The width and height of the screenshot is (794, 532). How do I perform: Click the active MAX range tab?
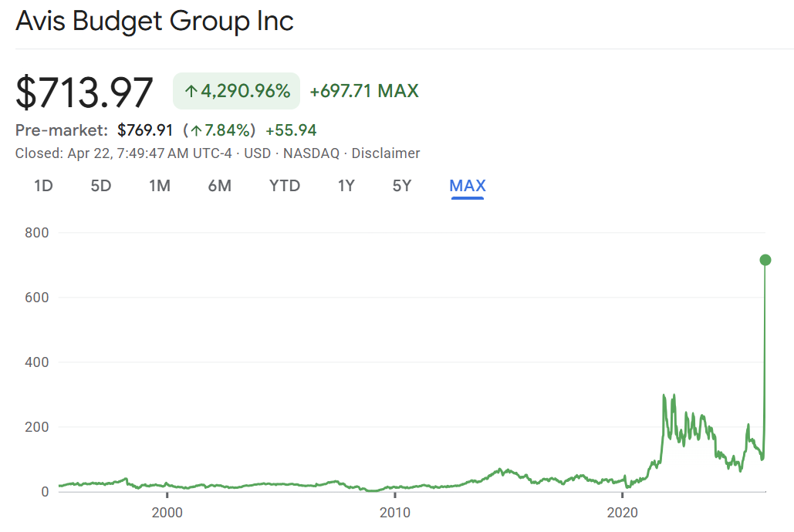468,186
